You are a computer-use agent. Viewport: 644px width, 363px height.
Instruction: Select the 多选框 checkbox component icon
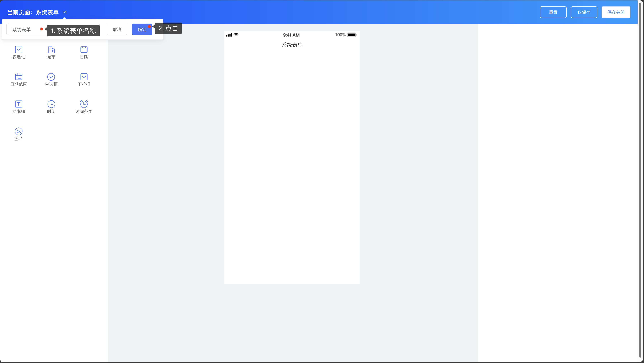(18, 49)
